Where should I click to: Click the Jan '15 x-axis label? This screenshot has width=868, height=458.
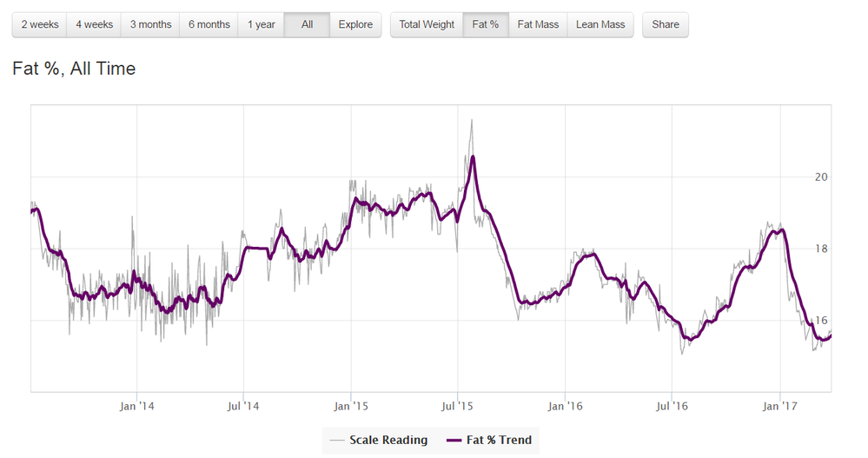pyautogui.click(x=351, y=406)
